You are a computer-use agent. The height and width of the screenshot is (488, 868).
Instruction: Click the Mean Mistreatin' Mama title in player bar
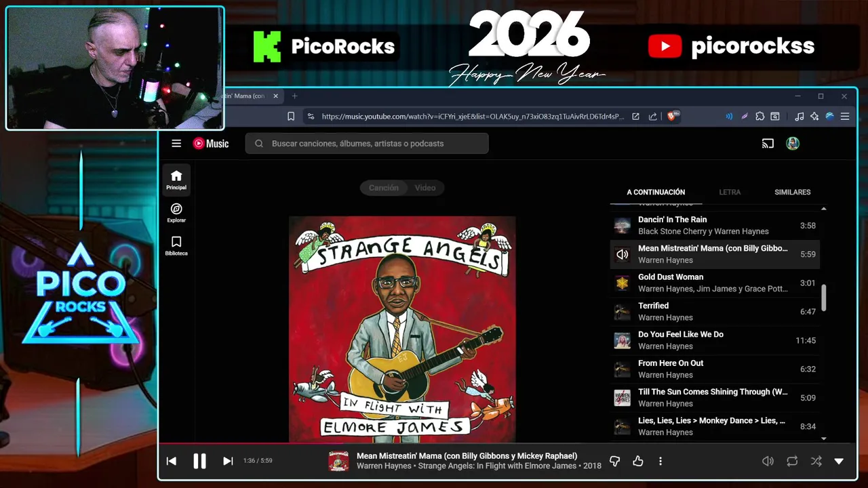tap(467, 456)
